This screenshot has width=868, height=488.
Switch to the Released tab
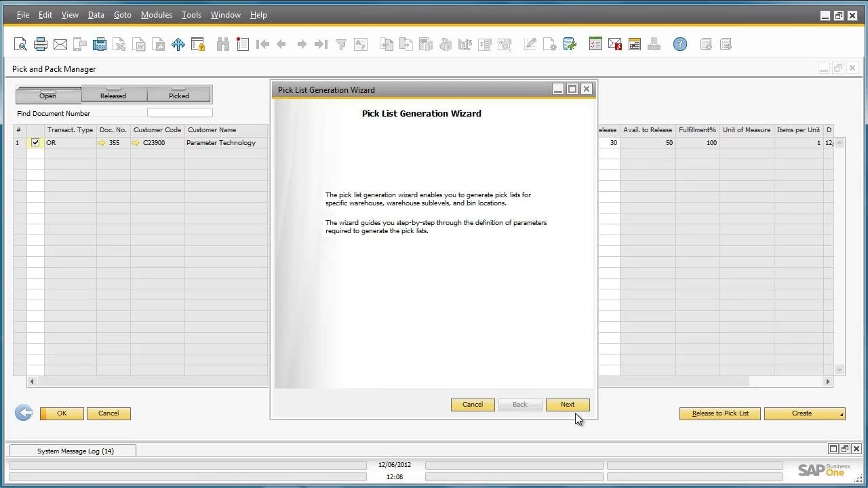pyautogui.click(x=113, y=94)
